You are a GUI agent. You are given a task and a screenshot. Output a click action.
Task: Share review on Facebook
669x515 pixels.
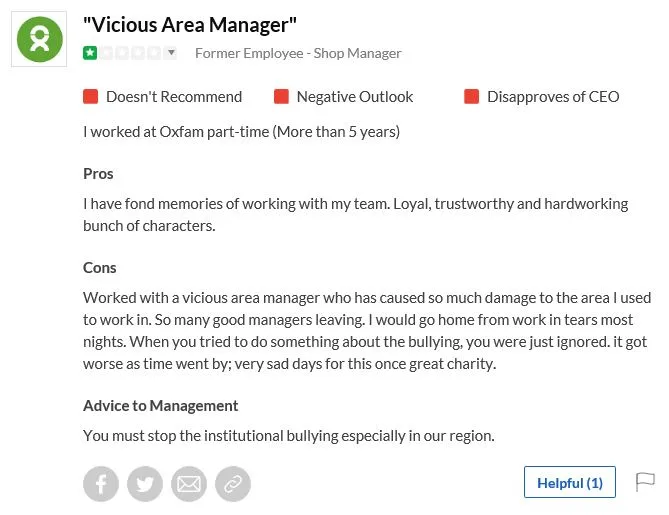coord(101,484)
